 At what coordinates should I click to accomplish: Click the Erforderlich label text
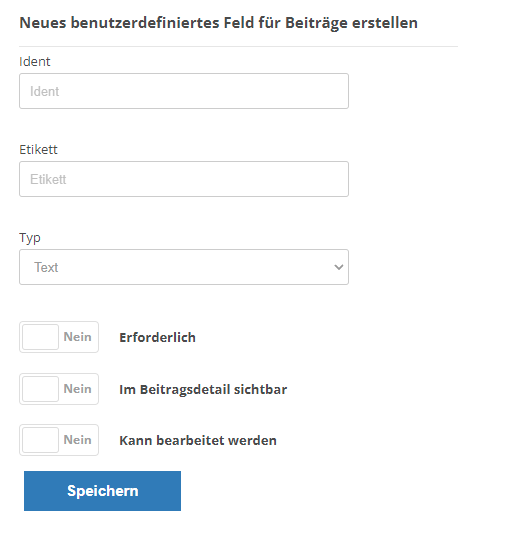tap(157, 337)
